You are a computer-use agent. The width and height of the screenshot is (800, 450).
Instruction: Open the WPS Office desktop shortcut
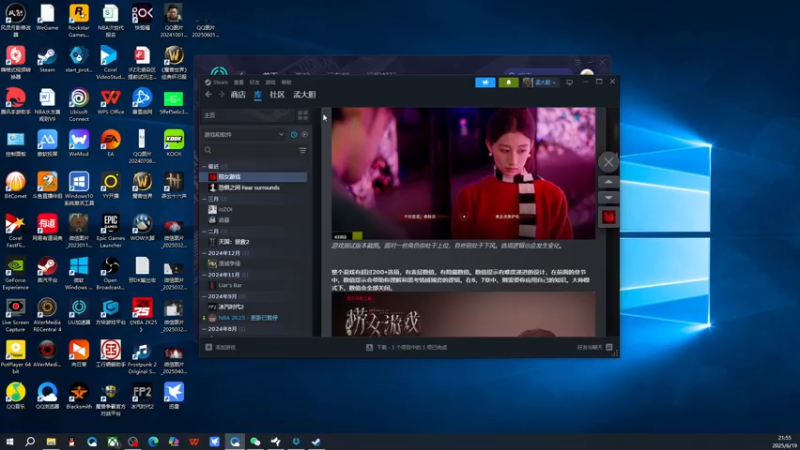point(110,102)
